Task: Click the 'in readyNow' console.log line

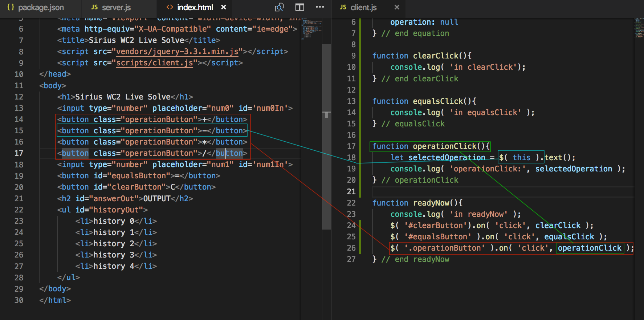Action: (x=456, y=214)
